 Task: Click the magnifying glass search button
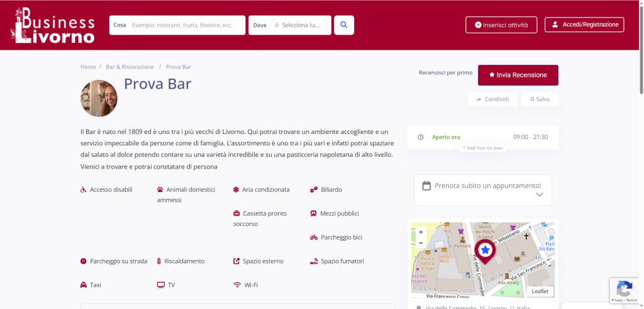(x=344, y=25)
